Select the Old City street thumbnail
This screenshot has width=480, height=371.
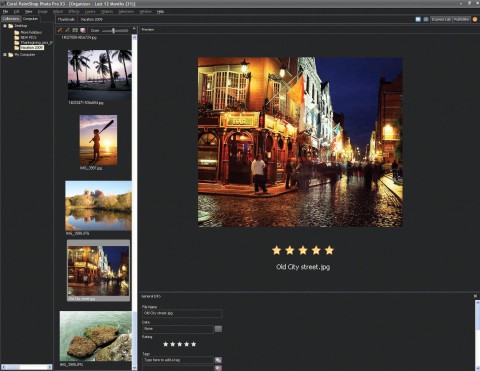(x=98, y=270)
